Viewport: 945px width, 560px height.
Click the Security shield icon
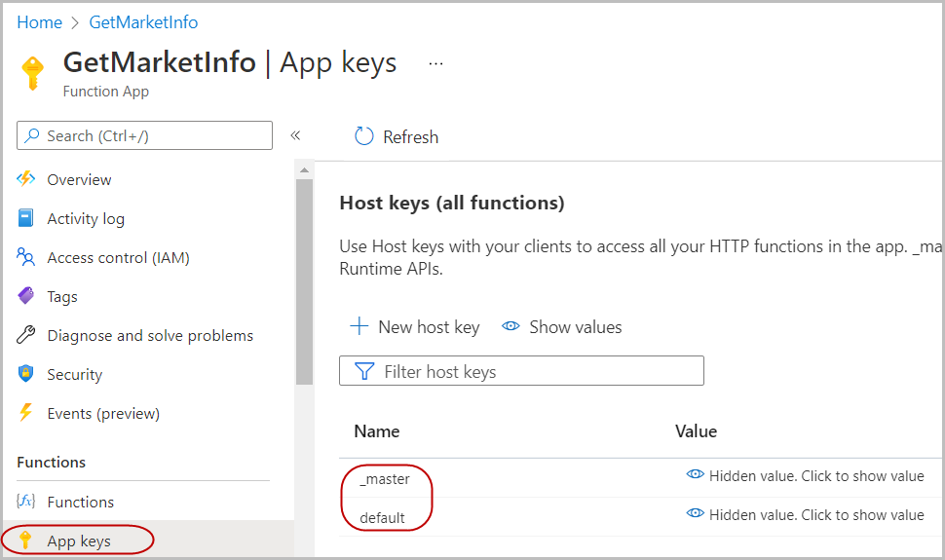coord(26,374)
